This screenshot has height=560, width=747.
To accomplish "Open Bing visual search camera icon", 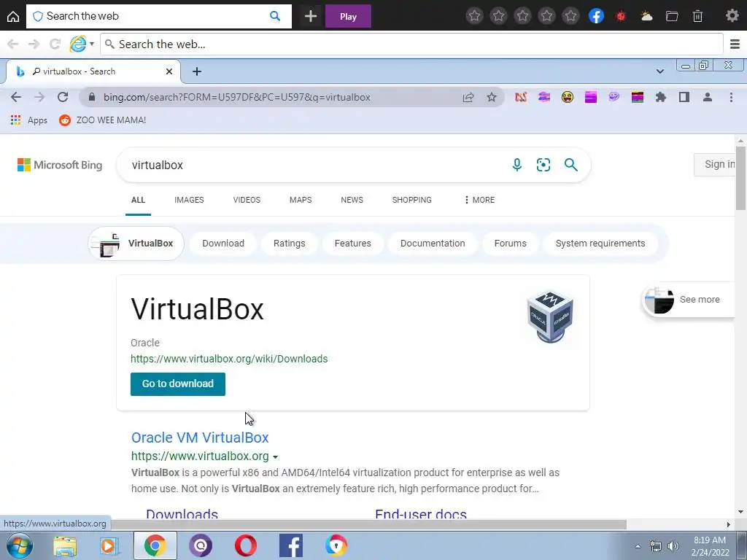I will (543, 165).
